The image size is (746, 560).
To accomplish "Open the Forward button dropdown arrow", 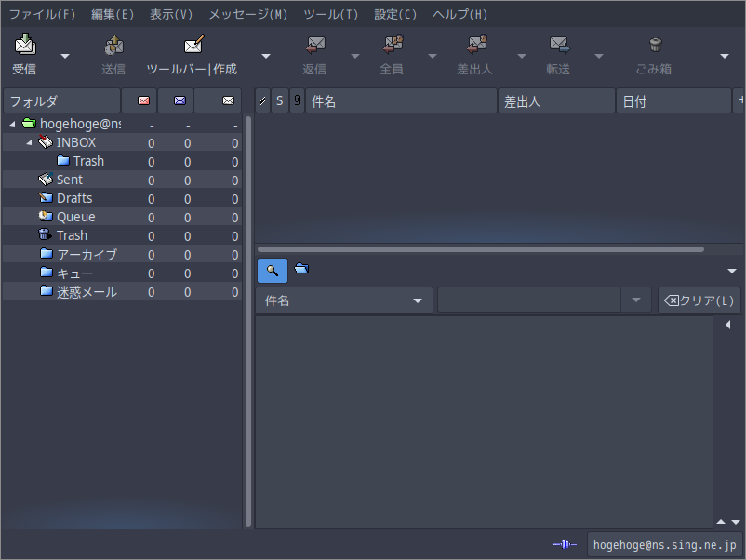I will [599, 56].
